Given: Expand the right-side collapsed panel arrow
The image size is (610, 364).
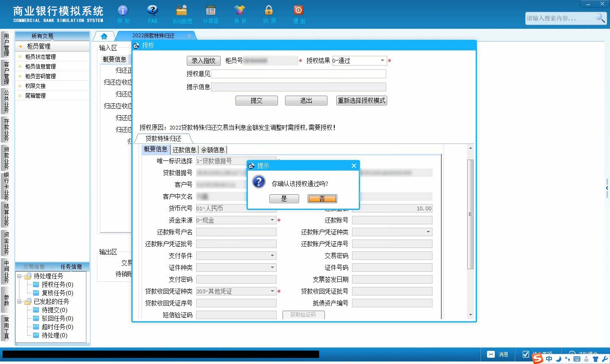Looking at the screenshot, I should [607, 188].
